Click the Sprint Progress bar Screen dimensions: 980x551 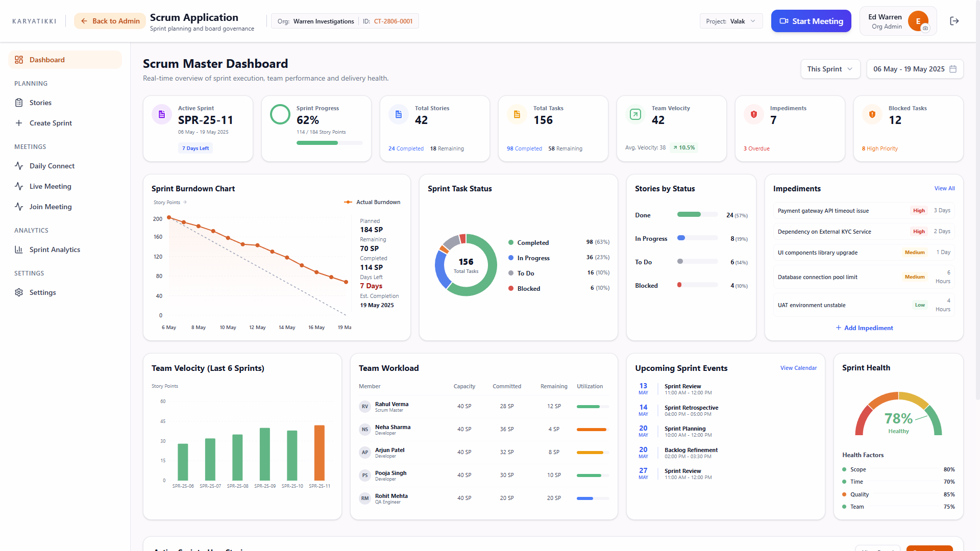pos(329,143)
